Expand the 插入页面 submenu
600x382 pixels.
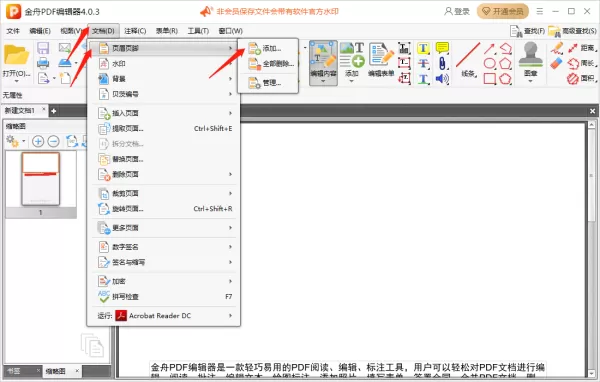pyautogui.click(x=230, y=113)
